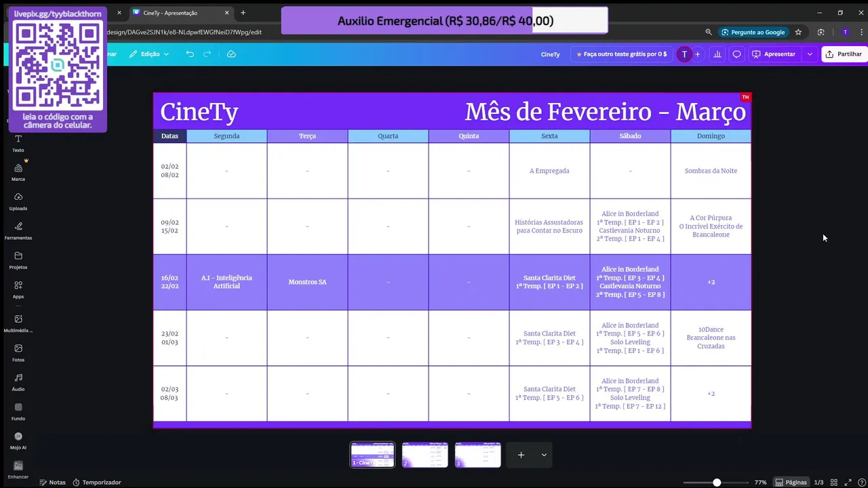Click the Datas column header
Image resolution: width=868 pixels, height=488 pixels.
coord(170,136)
